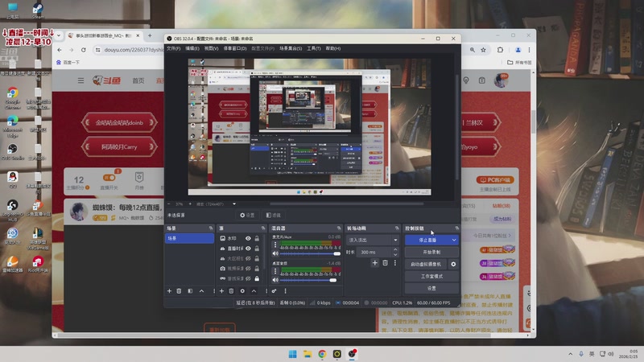Open the 源 panel toolbar three-dot overflow
Viewport: 644px width, 362px height.
[x=266, y=291]
